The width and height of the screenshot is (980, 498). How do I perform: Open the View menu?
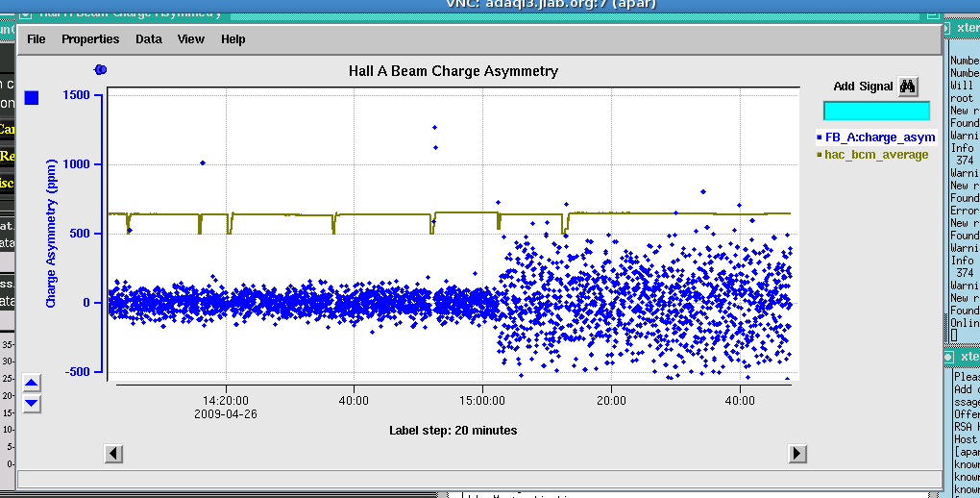tap(190, 39)
